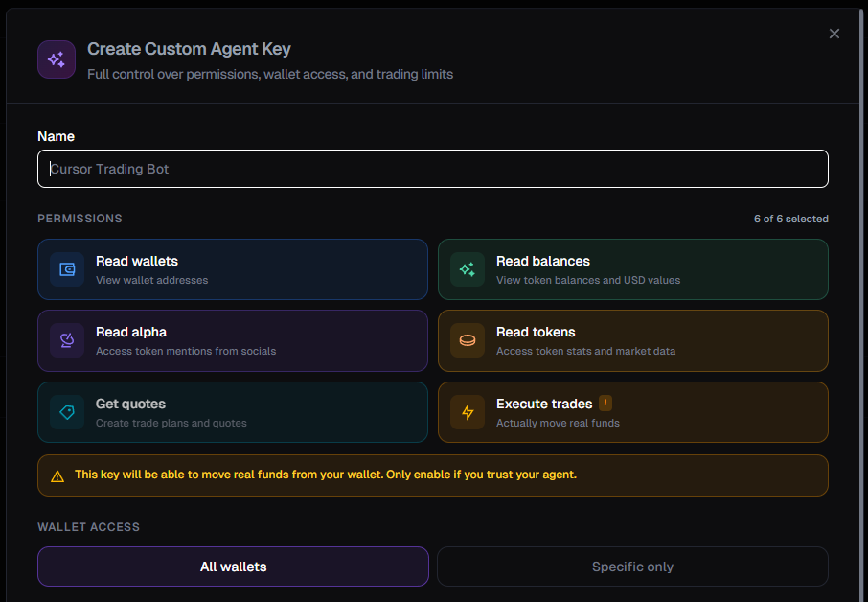This screenshot has width=868, height=602.
Task: Click the coin icon on Read tokens card
Action: pyautogui.click(x=467, y=340)
